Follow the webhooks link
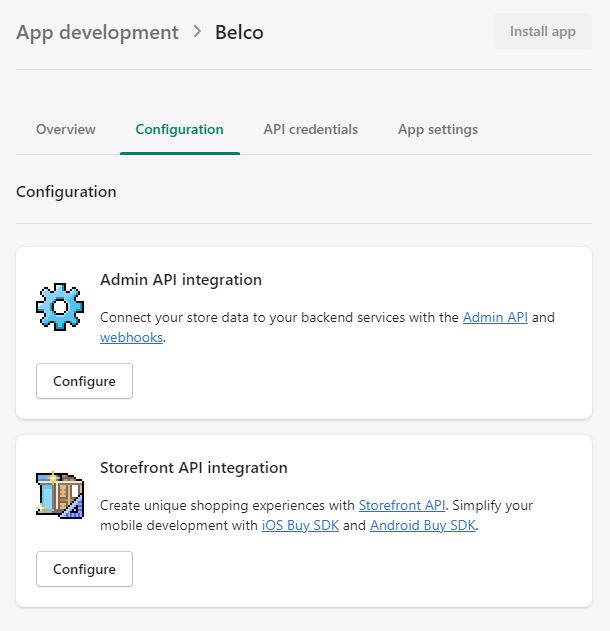Screen dimensions: 610x631 tap(131, 338)
